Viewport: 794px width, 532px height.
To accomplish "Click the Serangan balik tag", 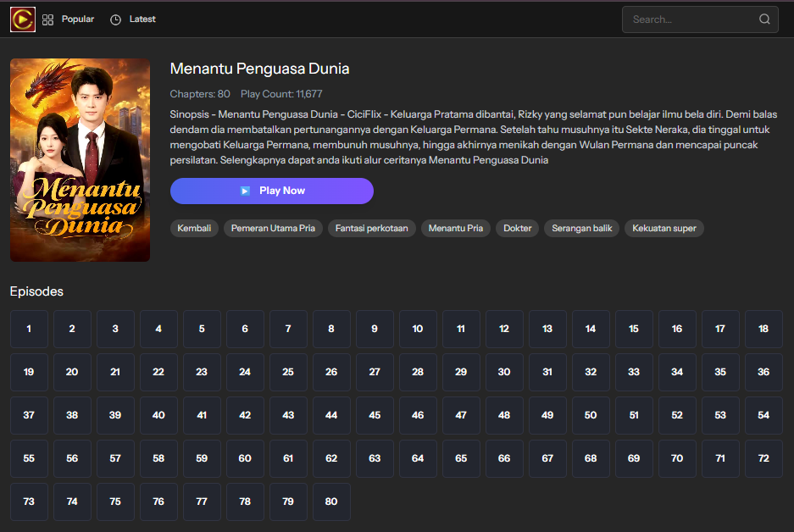I will (581, 228).
